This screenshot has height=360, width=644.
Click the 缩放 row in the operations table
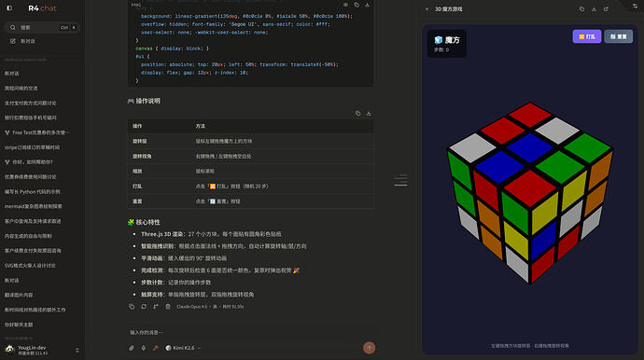tap(250, 172)
